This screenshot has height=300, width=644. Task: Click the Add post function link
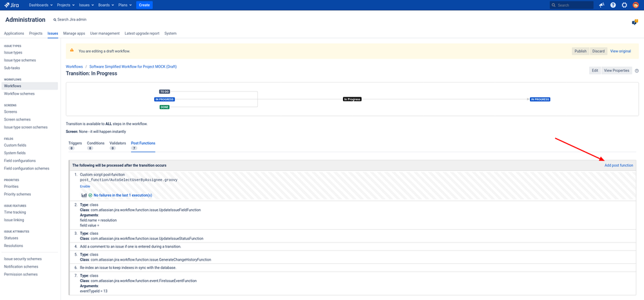click(x=618, y=165)
